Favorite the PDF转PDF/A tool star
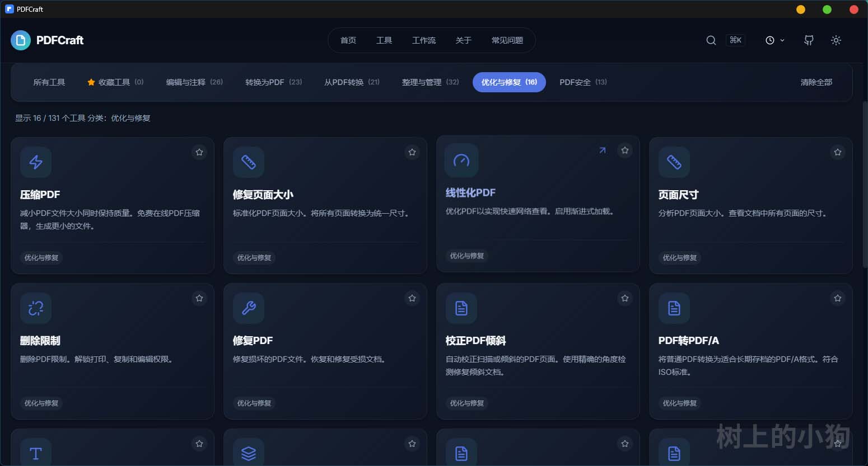The image size is (868, 466). pos(838,298)
